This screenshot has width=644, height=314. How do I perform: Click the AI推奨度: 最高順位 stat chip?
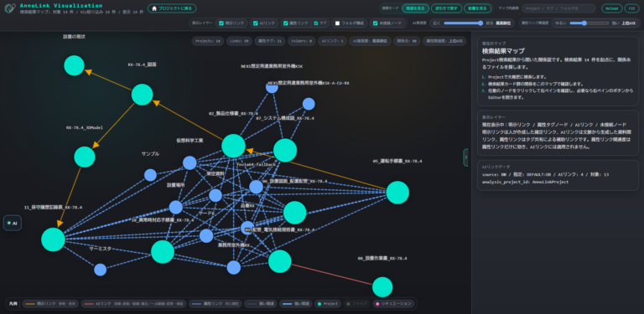[x=370, y=41]
